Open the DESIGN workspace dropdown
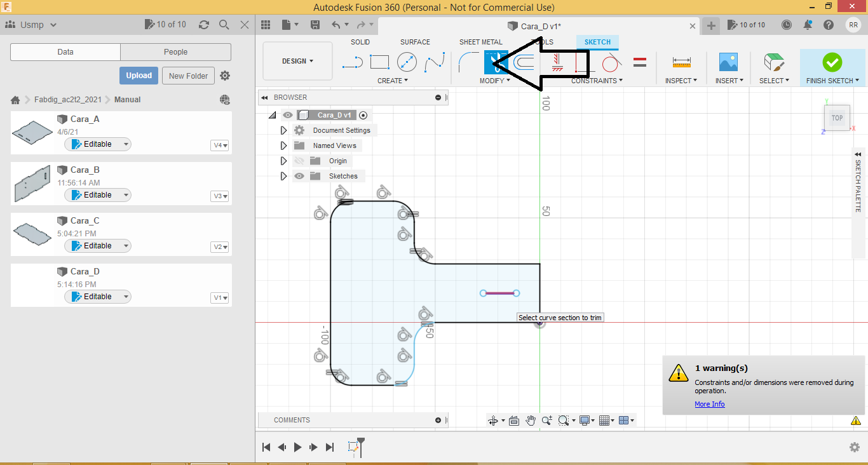The height and width of the screenshot is (465, 868). point(297,61)
